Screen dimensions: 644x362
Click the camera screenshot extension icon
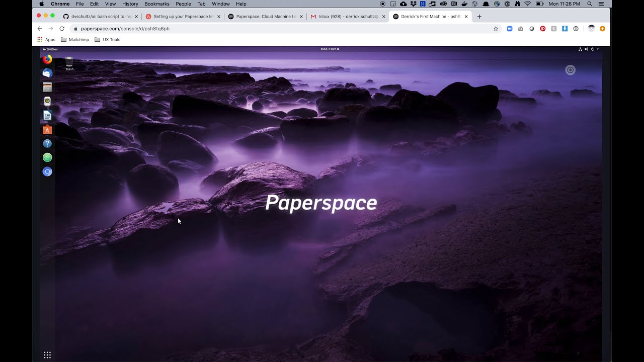(521, 29)
